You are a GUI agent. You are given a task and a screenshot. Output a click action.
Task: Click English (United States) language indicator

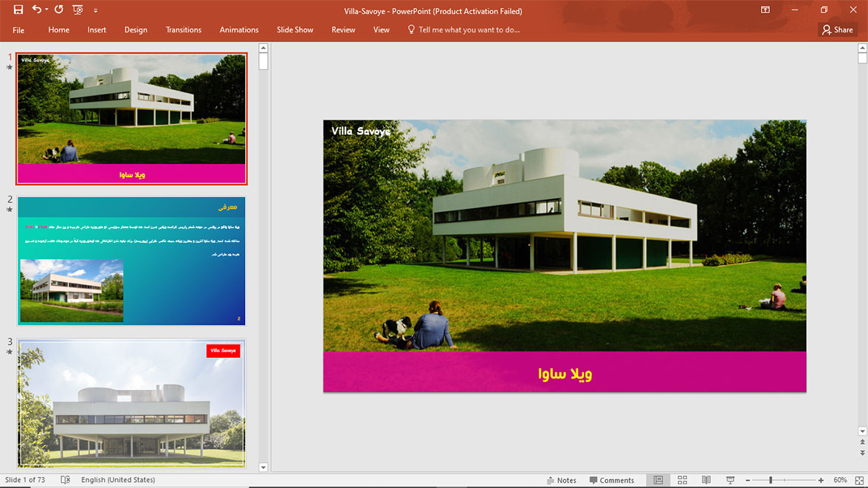[118, 480]
